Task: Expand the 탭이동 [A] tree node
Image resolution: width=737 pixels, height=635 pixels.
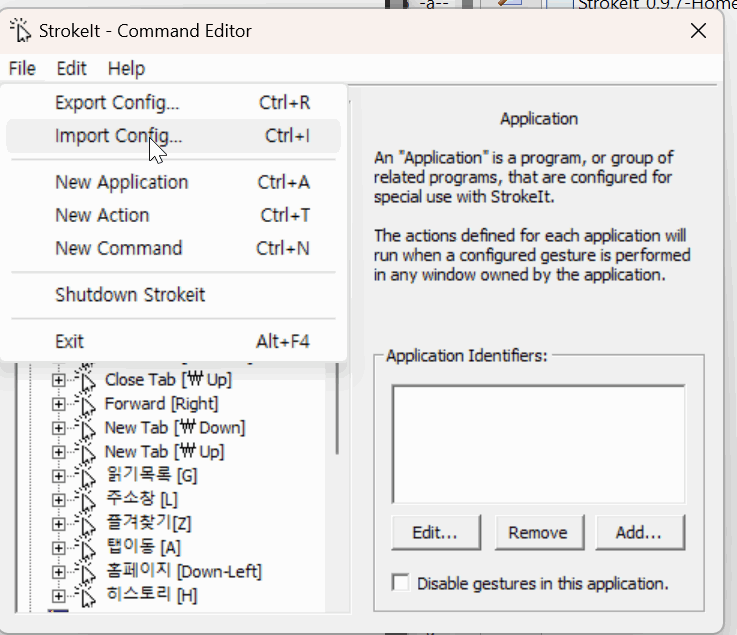Action: coord(58,548)
